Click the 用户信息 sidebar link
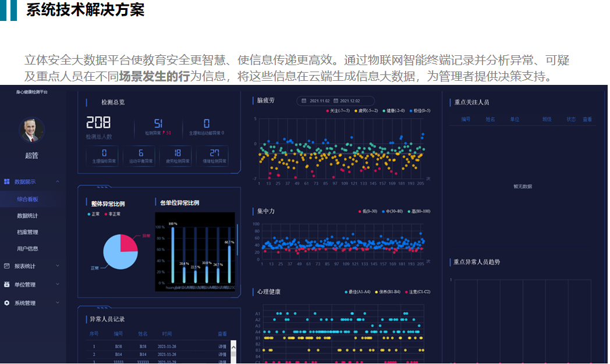This screenshot has width=610, height=364. [x=27, y=249]
